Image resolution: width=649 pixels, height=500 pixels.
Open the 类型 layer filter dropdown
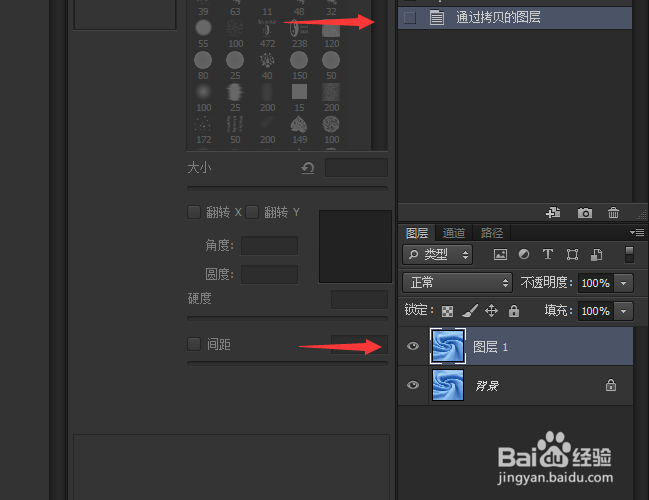pos(437,255)
